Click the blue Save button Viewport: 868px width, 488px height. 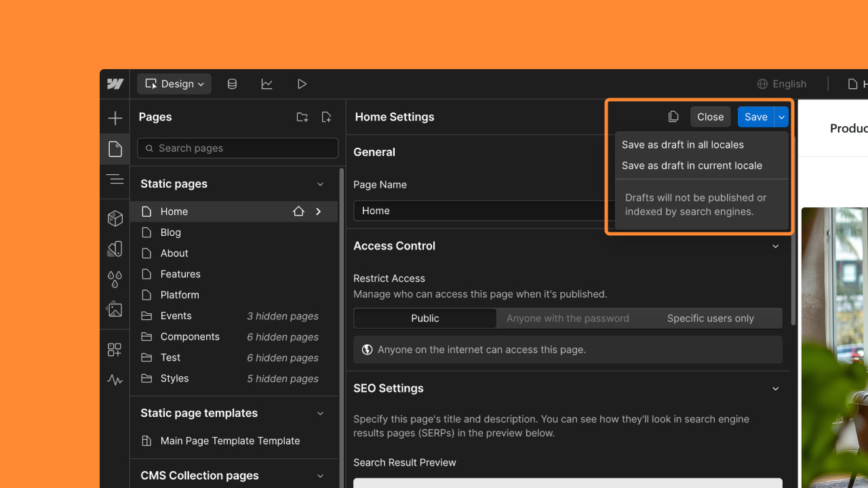point(755,117)
